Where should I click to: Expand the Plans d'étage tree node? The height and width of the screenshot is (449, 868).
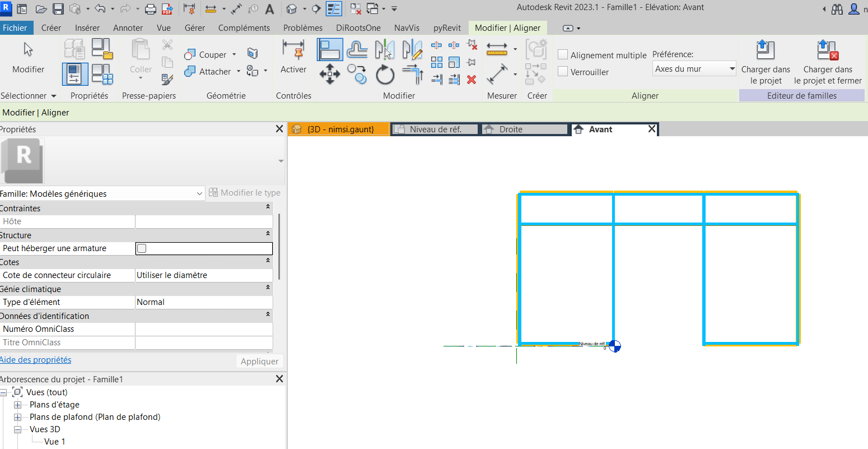pos(17,405)
